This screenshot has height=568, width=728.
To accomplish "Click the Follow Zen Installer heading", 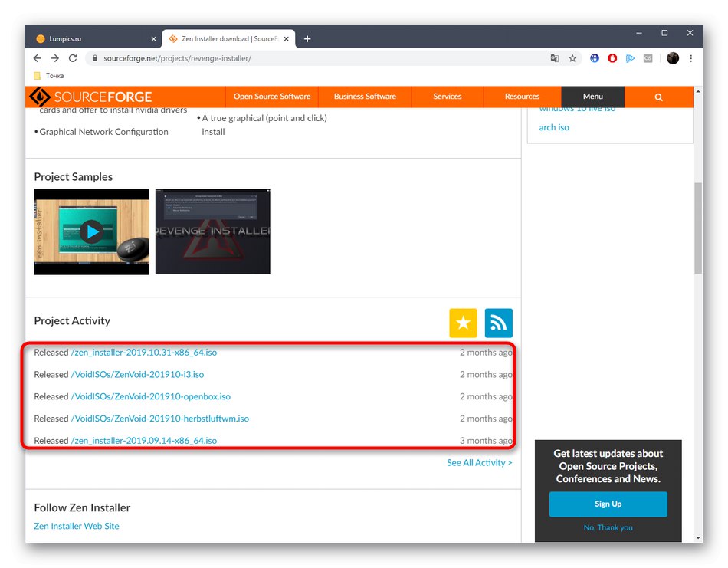I will click(82, 507).
